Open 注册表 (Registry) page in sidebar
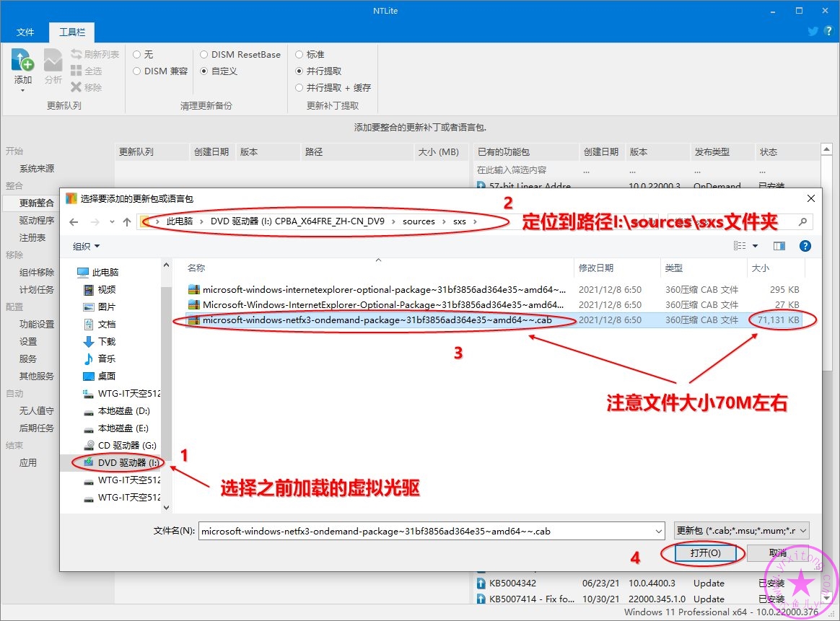The height and width of the screenshot is (621, 840). tap(32, 237)
